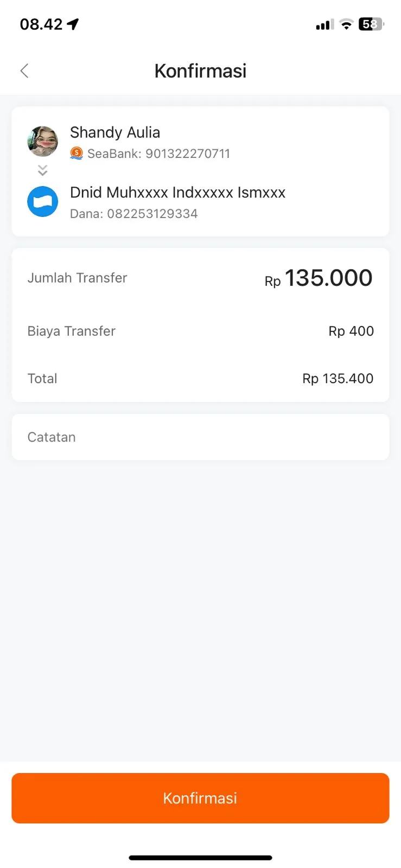Tap the blue Dana wallet icon
The width and height of the screenshot is (401, 868).
42,201
